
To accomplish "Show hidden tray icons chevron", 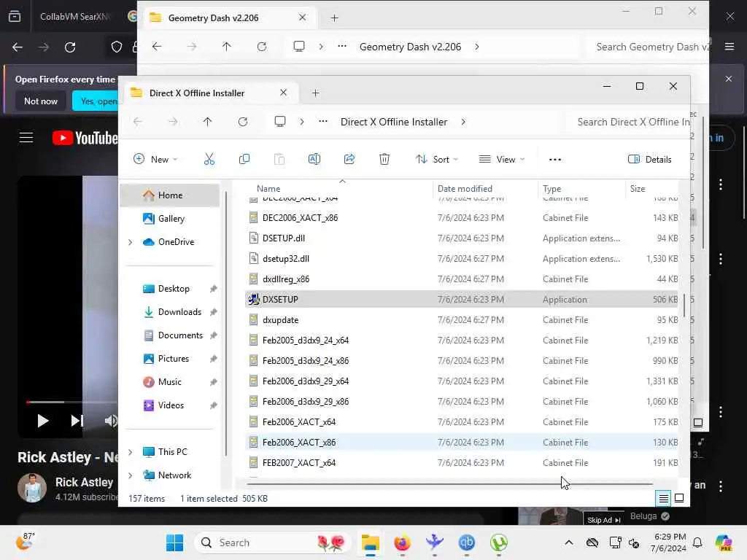I will pyautogui.click(x=569, y=542).
